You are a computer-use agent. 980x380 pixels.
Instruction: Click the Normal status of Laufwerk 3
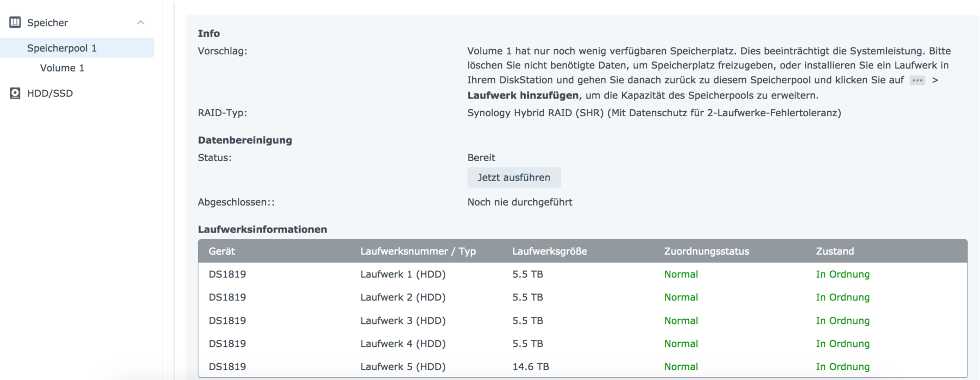point(681,320)
